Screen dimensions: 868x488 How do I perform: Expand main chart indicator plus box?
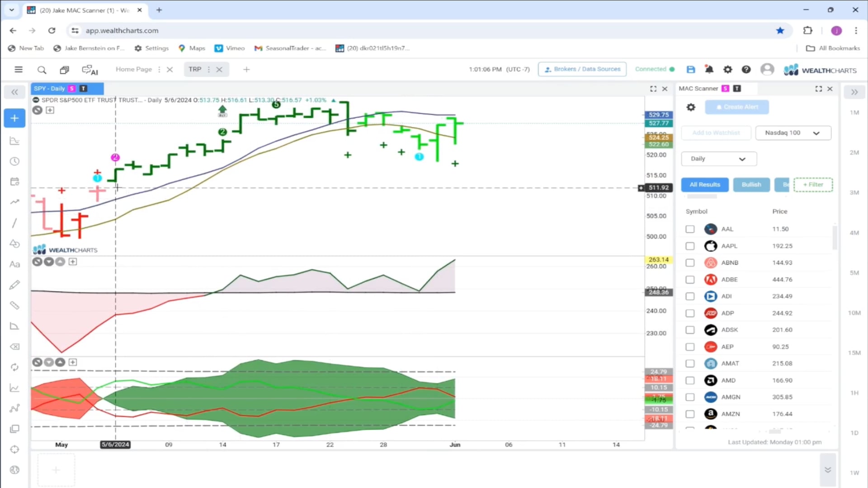(x=50, y=110)
